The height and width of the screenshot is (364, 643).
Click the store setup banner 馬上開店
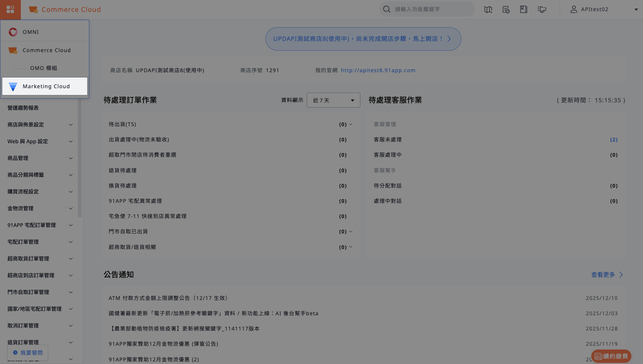(x=363, y=39)
